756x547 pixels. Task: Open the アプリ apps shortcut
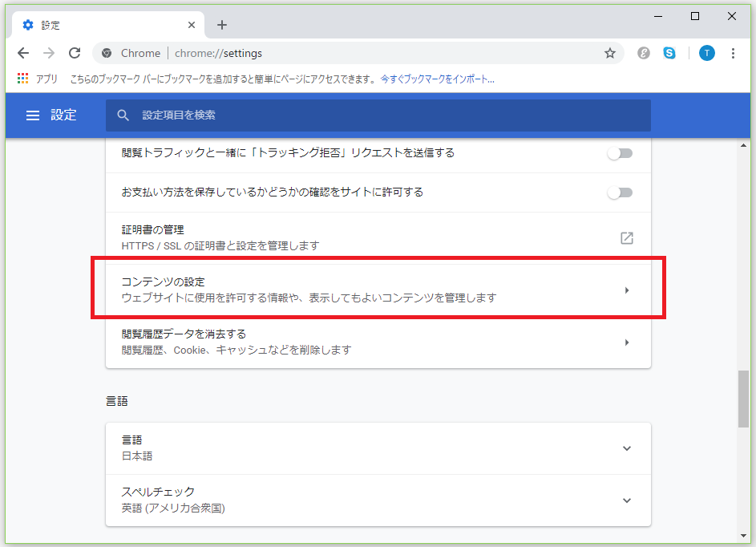(x=37, y=79)
